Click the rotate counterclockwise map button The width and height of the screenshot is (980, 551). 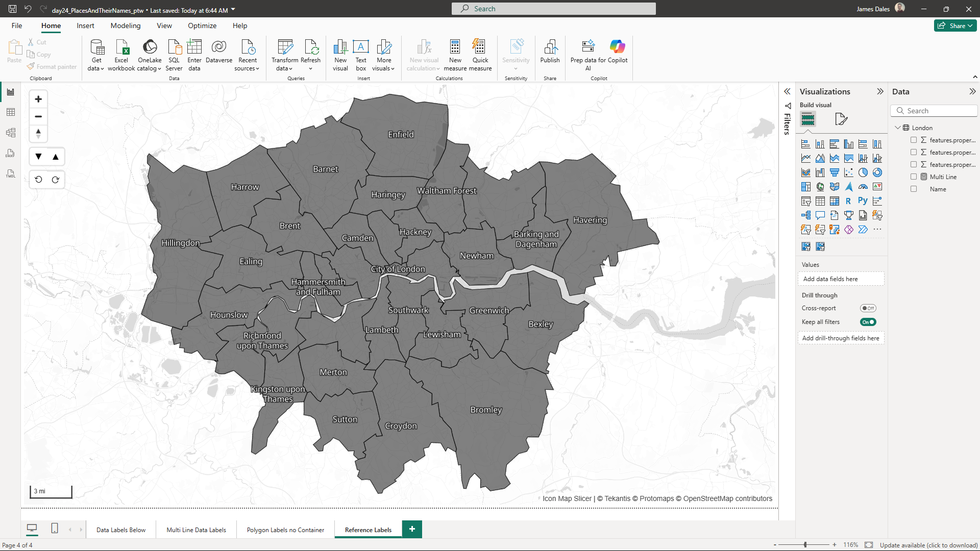[x=39, y=180]
